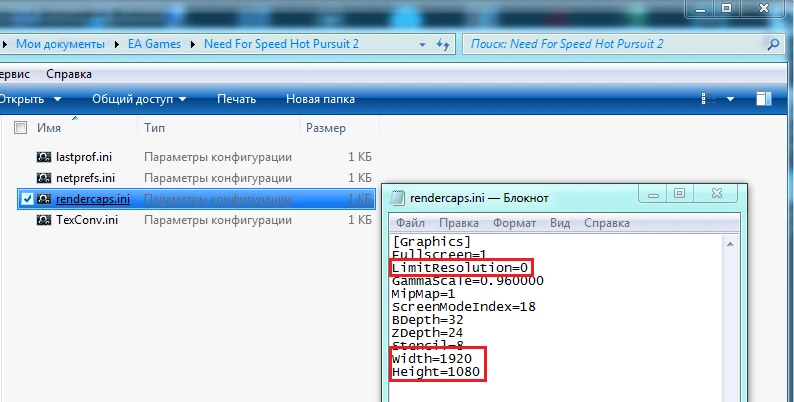Screen dimensions: 794x402
Task: Click the search magnifier icon
Action: point(773,44)
